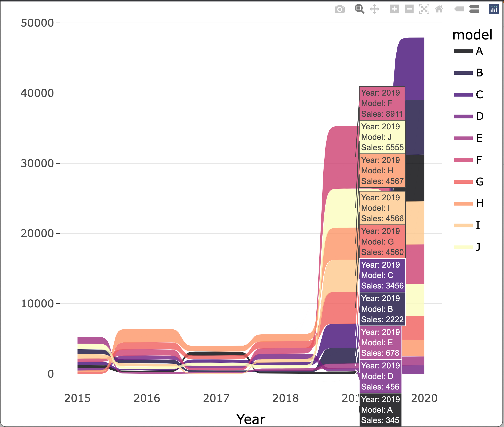Click the model legend title

pos(472,35)
